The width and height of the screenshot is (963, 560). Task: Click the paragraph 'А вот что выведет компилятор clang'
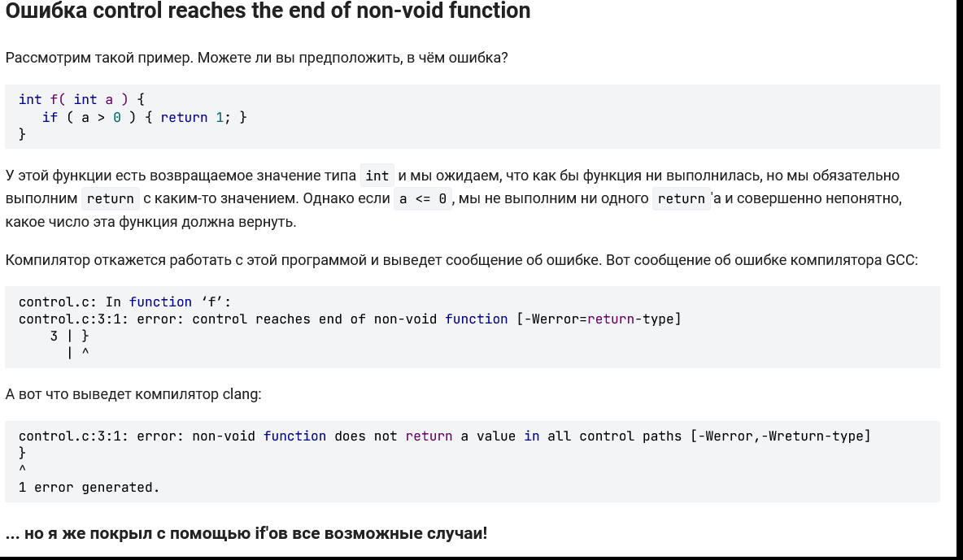133,395
